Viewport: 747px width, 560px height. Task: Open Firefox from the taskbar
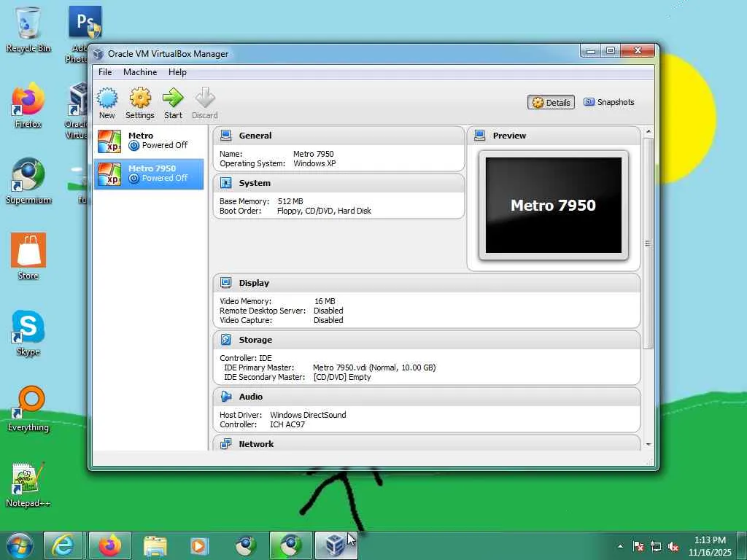pyautogui.click(x=110, y=545)
